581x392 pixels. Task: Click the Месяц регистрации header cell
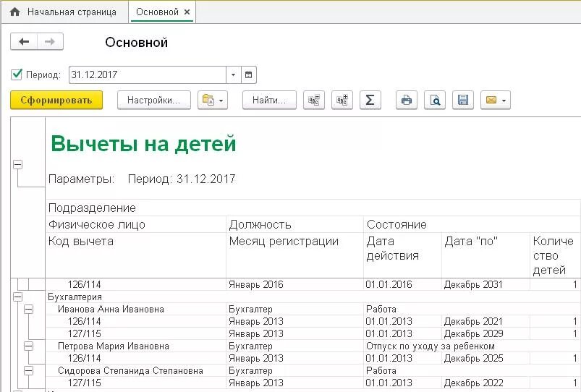[x=294, y=255]
